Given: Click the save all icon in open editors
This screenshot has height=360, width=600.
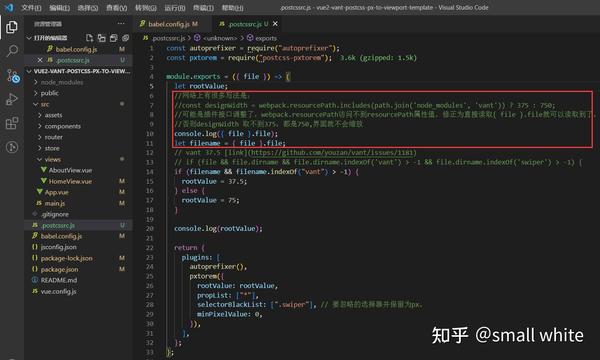Looking at the screenshot, I should point(113,38).
